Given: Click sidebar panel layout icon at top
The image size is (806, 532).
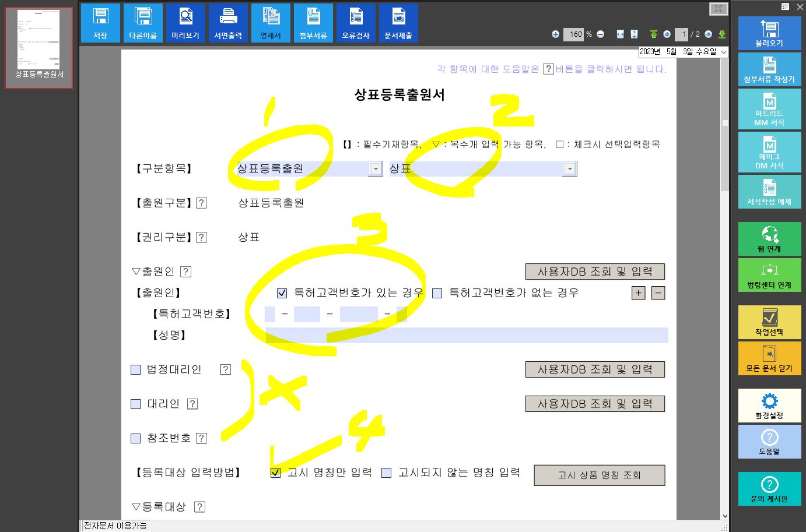Looking at the screenshot, I should point(785,6).
